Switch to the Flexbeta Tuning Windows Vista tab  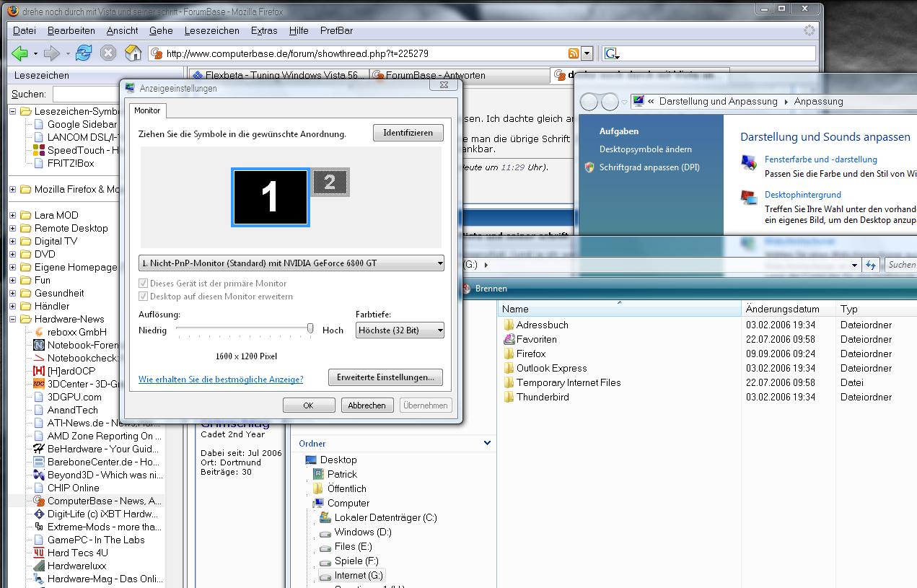tap(279, 75)
